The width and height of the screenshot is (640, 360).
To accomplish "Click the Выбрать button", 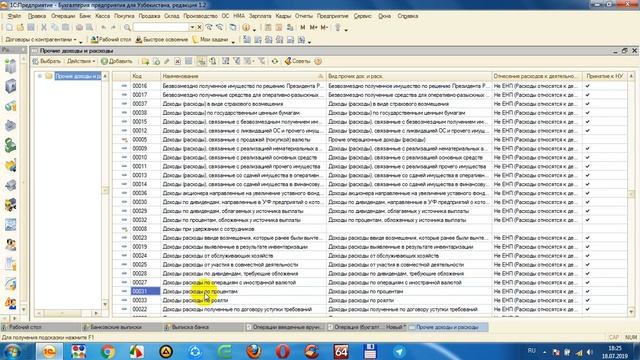I will [47, 61].
